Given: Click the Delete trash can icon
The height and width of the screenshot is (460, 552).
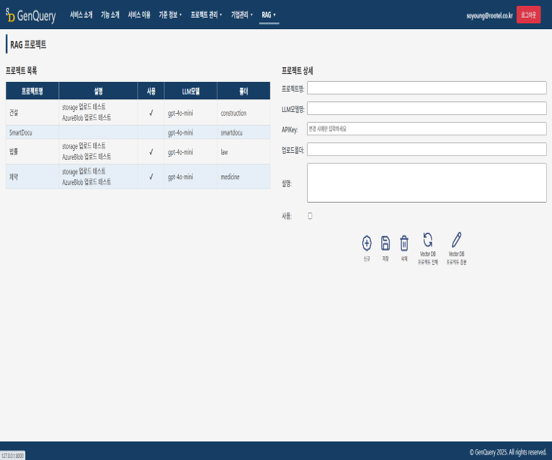Looking at the screenshot, I should tap(404, 243).
